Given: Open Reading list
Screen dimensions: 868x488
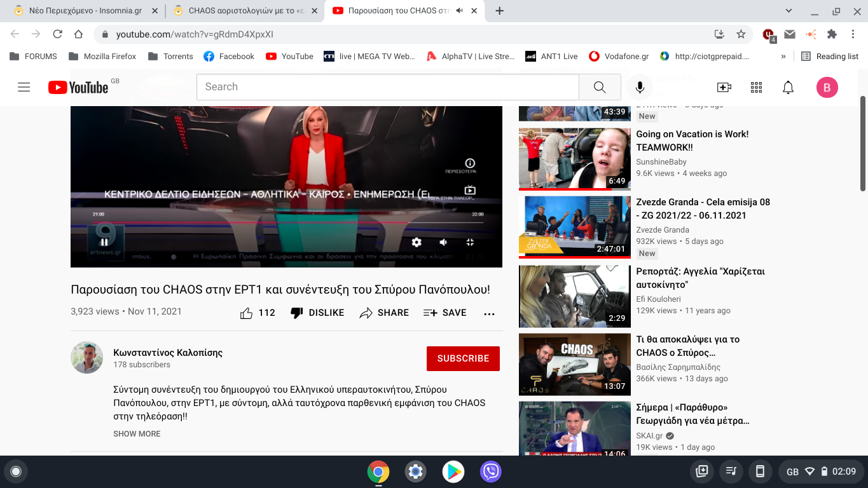Looking at the screenshot, I should click(x=830, y=57).
